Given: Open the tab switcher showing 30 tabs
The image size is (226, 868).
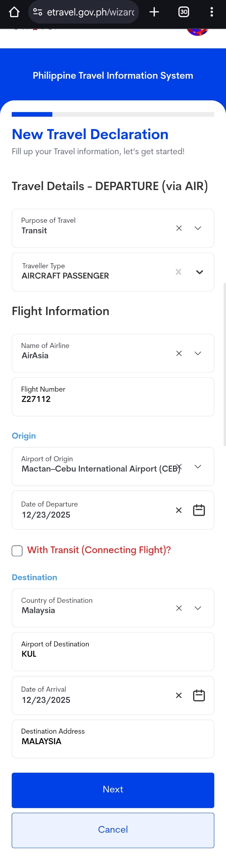Looking at the screenshot, I should (184, 12).
